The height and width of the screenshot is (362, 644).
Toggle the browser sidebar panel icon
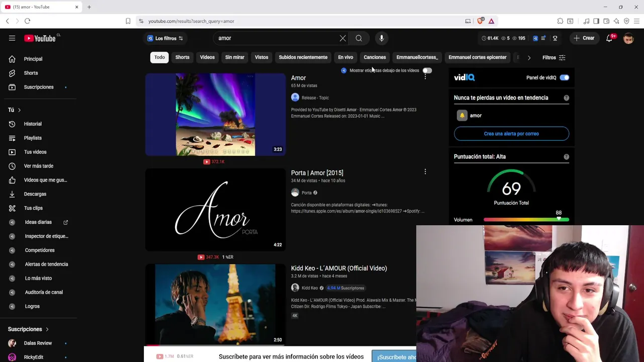click(596, 21)
